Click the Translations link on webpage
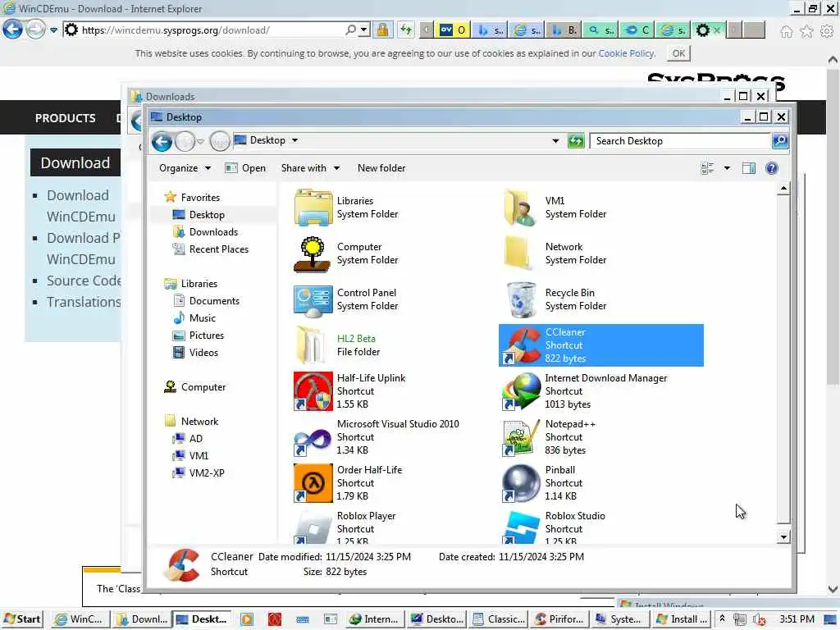 pos(83,302)
